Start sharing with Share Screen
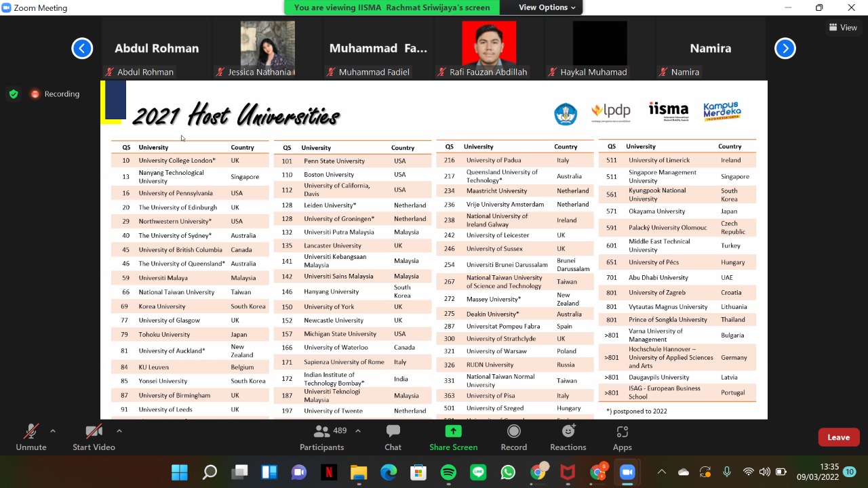 [453, 437]
